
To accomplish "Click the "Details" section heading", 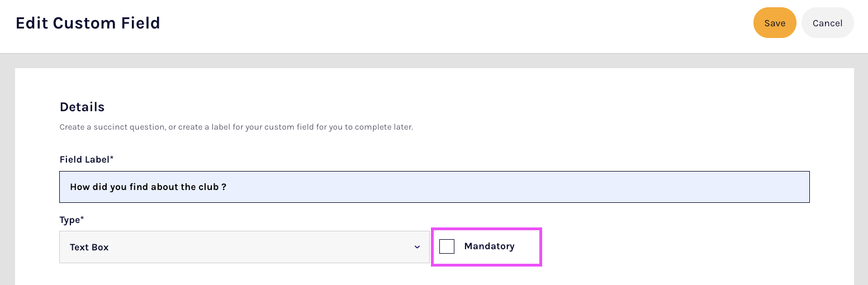I will [82, 107].
